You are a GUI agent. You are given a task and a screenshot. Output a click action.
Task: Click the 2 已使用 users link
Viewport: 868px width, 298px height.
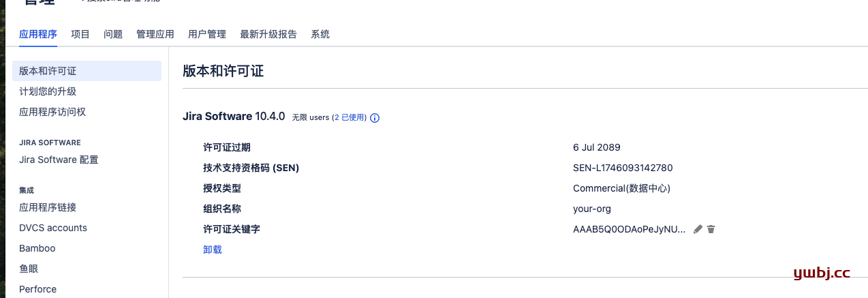pyautogui.click(x=349, y=117)
